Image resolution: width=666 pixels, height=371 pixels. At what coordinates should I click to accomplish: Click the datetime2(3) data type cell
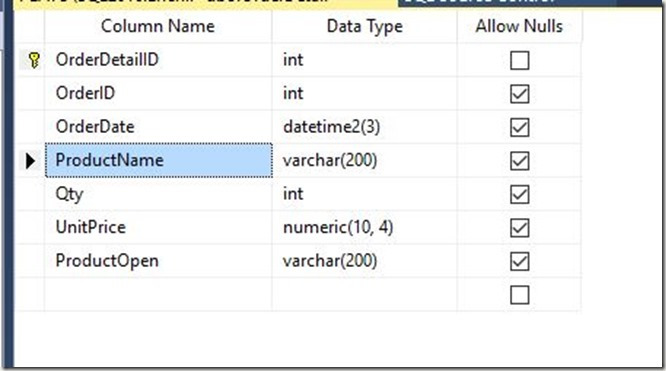(x=364, y=127)
